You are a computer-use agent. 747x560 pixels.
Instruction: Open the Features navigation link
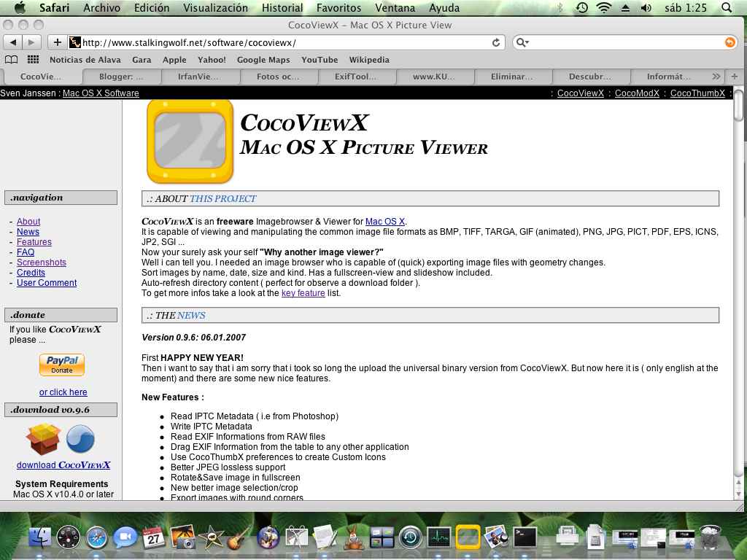34,242
